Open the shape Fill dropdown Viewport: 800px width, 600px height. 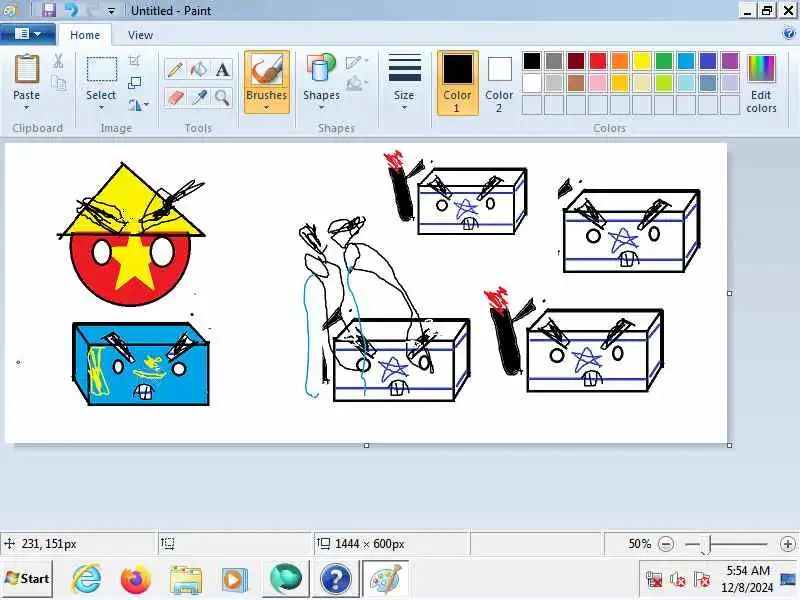[357, 83]
